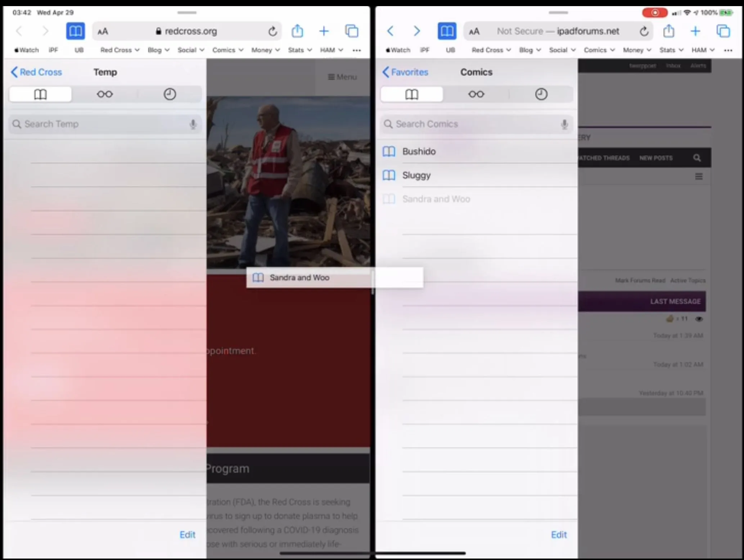Stop screen recording via red status indicator
The height and width of the screenshot is (560, 744).
click(x=654, y=13)
